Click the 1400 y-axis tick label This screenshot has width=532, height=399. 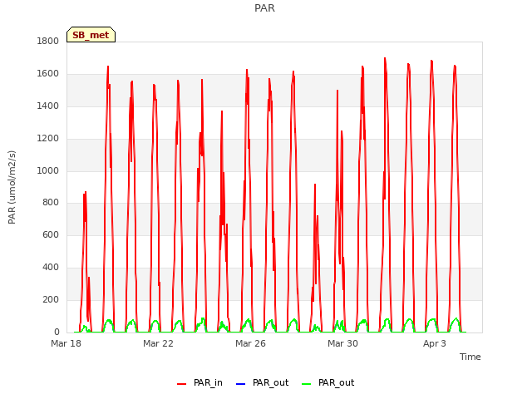(48, 106)
